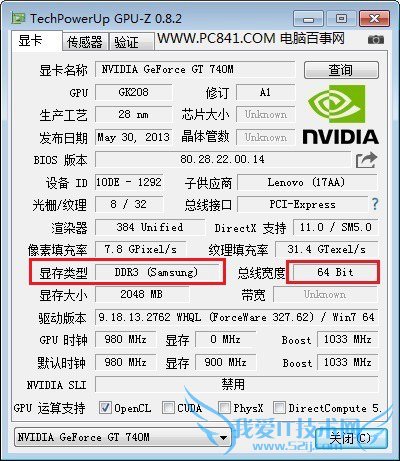Viewport: 400px width, 461px height.
Task: Click the BIOS export share icon
Action: 366,160
